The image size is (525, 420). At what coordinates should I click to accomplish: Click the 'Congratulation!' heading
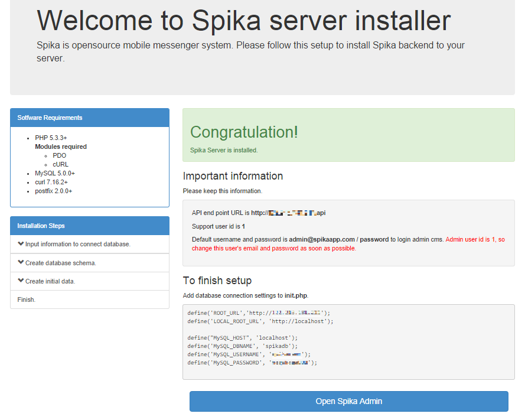click(x=244, y=132)
